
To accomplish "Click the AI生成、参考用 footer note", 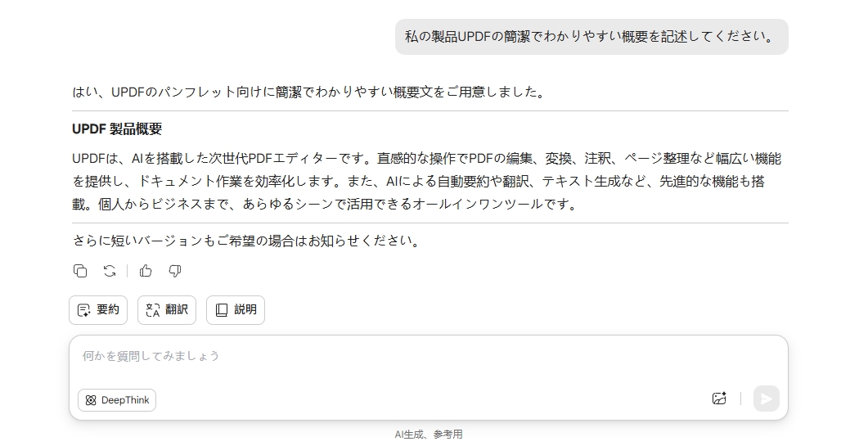I will pos(429,435).
